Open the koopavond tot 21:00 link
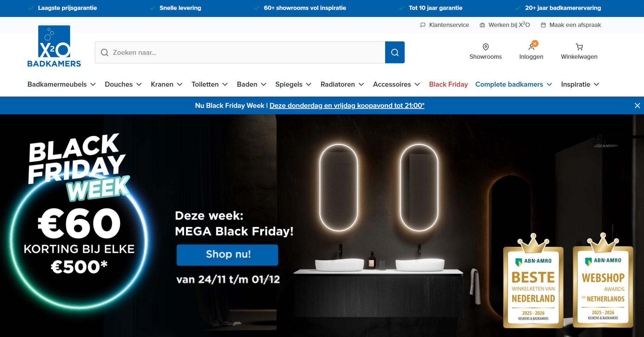Viewport: 644px width, 337px height. click(x=347, y=105)
